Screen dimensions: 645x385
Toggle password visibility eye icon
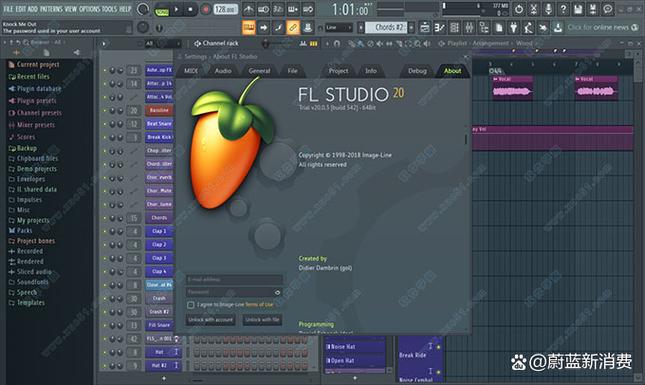278,292
